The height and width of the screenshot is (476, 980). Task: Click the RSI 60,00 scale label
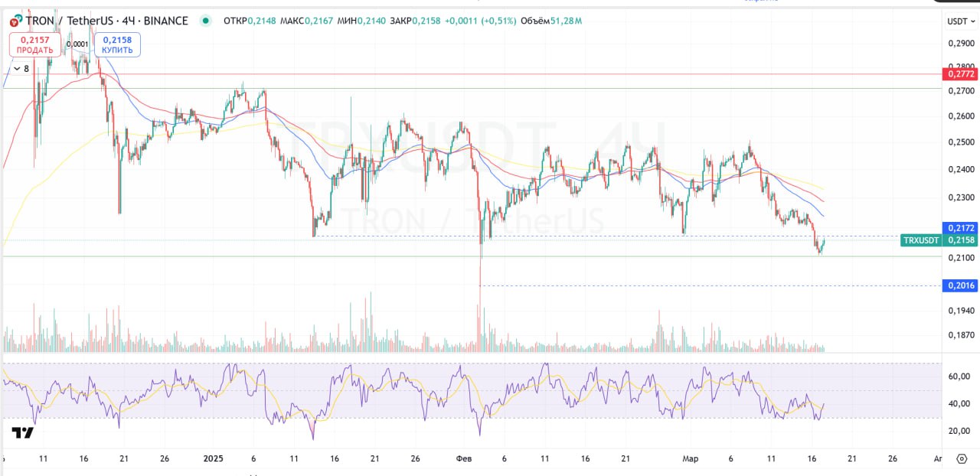959,377
